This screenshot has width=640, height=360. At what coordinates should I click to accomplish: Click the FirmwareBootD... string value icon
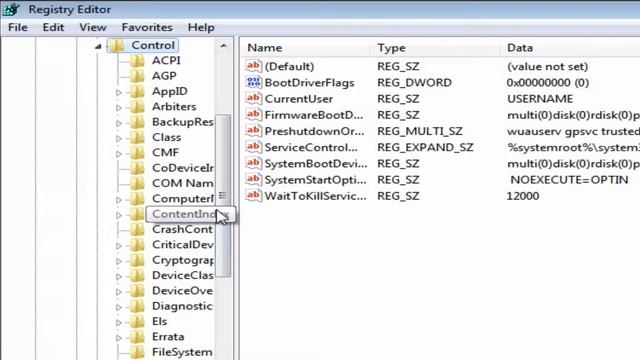pyautogui.click(x=253, y=114)
